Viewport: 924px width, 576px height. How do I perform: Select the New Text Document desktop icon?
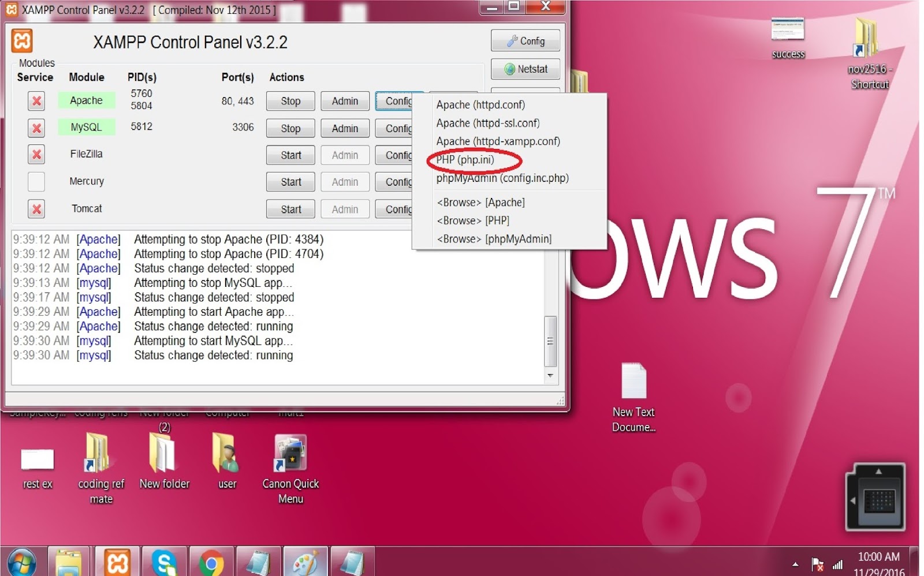(634, 397)
